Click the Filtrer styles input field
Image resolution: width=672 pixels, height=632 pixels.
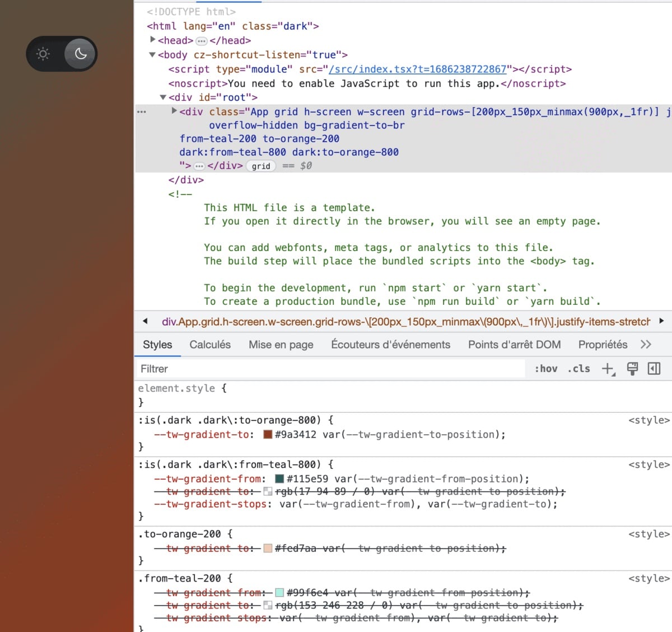[330, 369]
